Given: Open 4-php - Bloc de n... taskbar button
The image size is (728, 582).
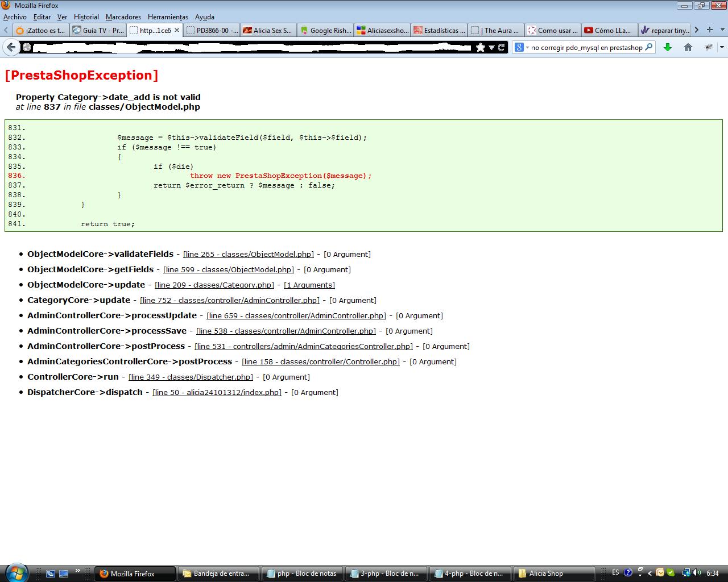Looking at the screenshot, I should point(470,573).
